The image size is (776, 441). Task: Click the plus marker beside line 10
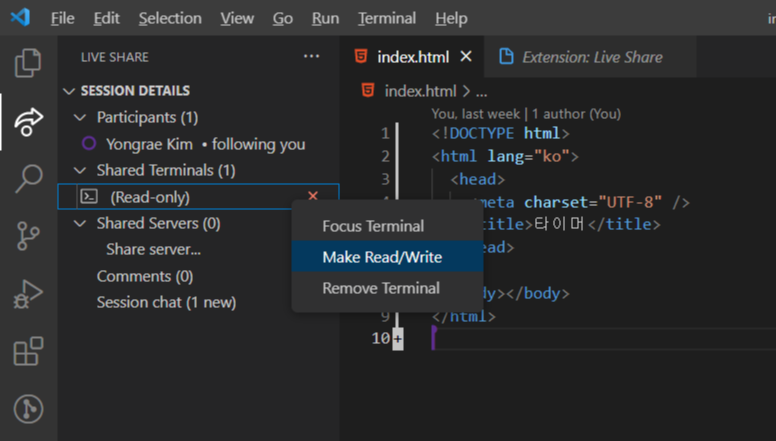tap(398, 339)
